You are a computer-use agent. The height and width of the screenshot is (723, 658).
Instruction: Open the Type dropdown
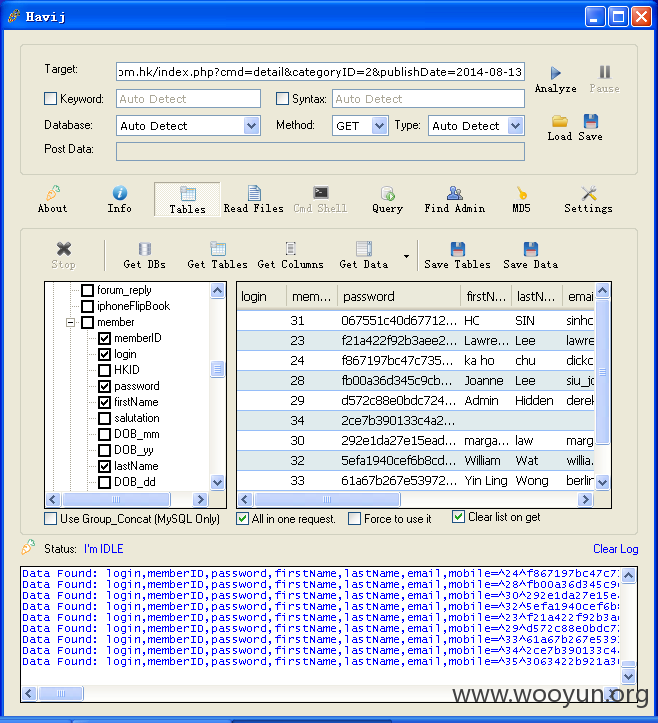coord(516,125)
